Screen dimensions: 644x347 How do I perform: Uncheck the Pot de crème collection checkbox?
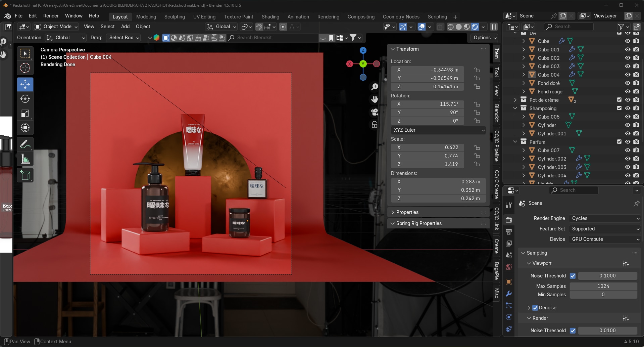click(x=619, y=100)
